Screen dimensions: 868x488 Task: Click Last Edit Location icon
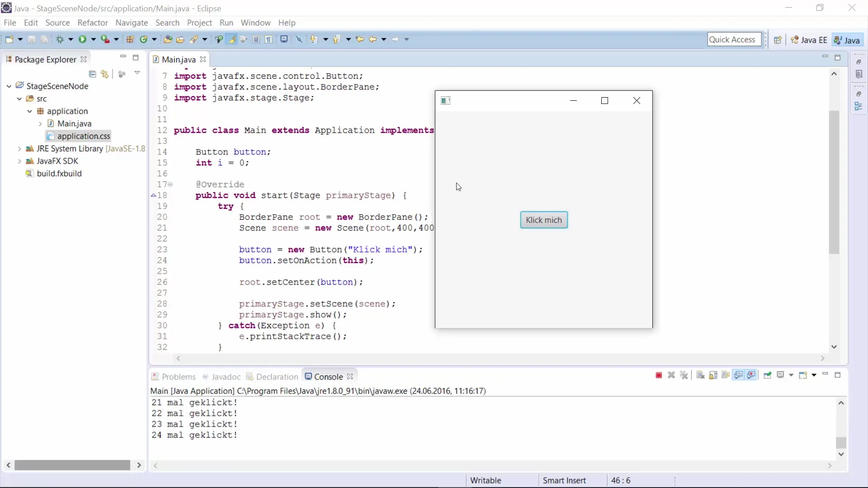tap(360, 39)
